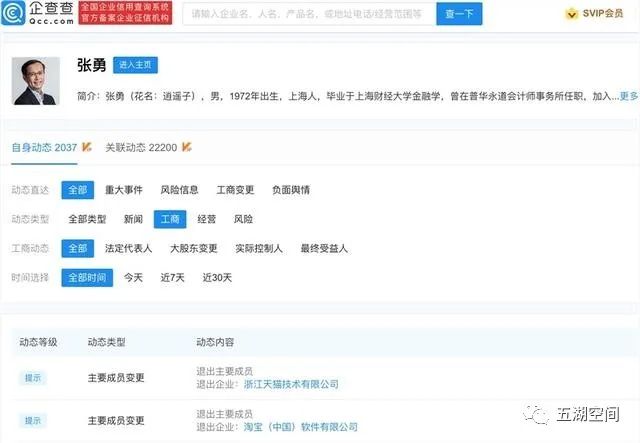Click the 动态类型 column header
This screenshot has width=640, height=443.
(x=107, y=342)
